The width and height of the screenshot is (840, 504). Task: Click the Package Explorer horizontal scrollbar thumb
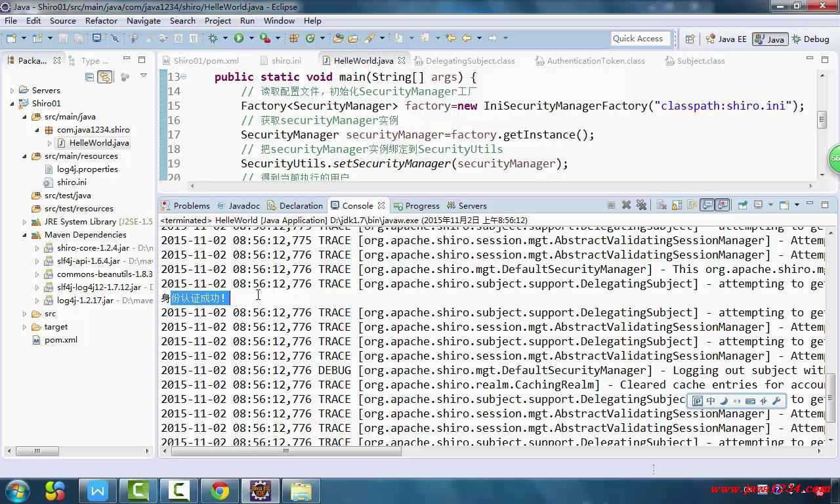pyautogui.click(x=37, y=451)
